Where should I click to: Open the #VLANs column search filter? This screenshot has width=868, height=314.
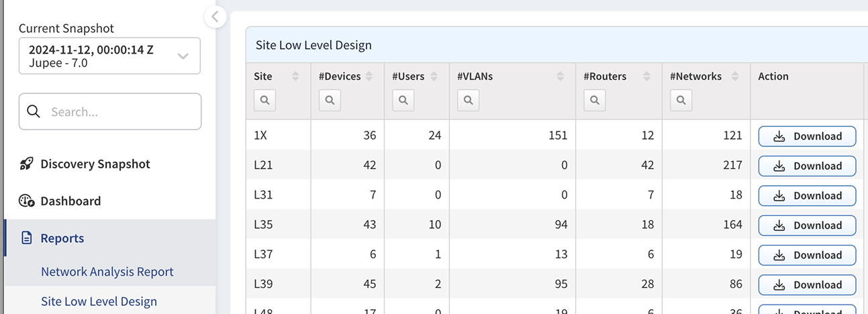coord(468,101)
